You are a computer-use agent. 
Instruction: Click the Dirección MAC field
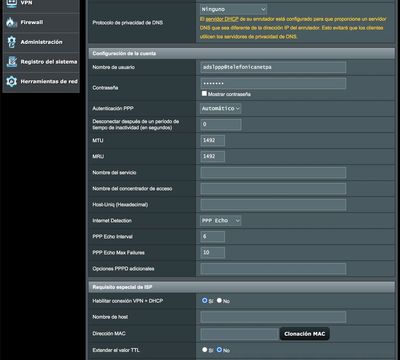239,334
